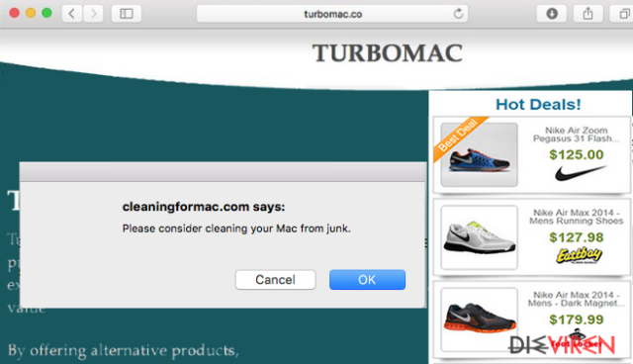
Task: Click the green full-screen window button
Action: (x=46, y=13)
